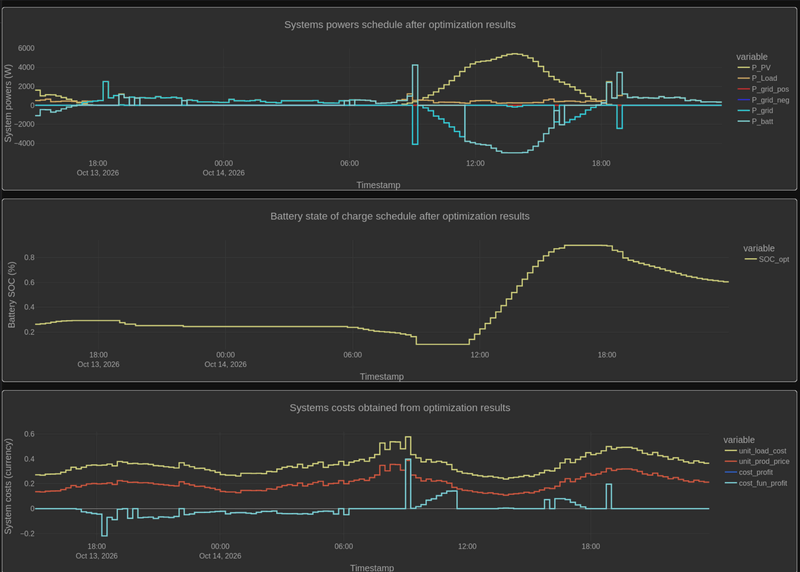Toggle SOC_opt legend entry
This screenshot has height=572, width=800.
767,259
